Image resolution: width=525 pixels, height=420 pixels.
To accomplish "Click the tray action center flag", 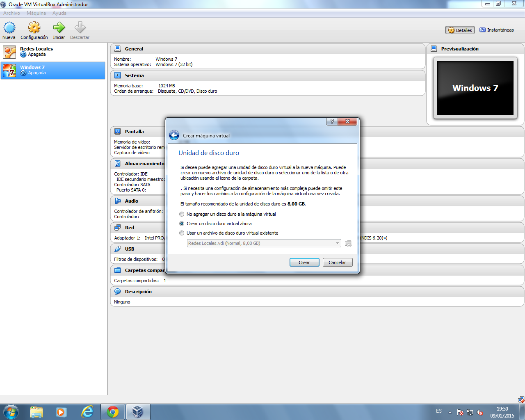I will [x=460, y=413].
